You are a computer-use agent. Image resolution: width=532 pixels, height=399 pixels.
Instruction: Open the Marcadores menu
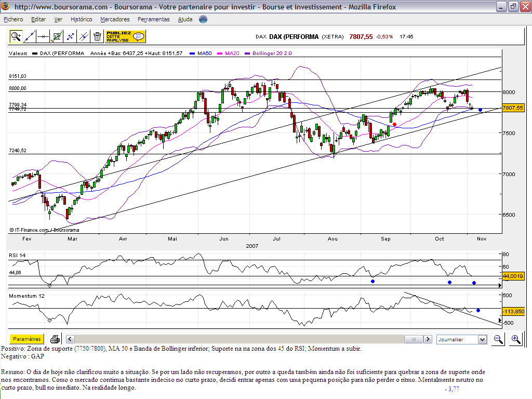(115, 19)
